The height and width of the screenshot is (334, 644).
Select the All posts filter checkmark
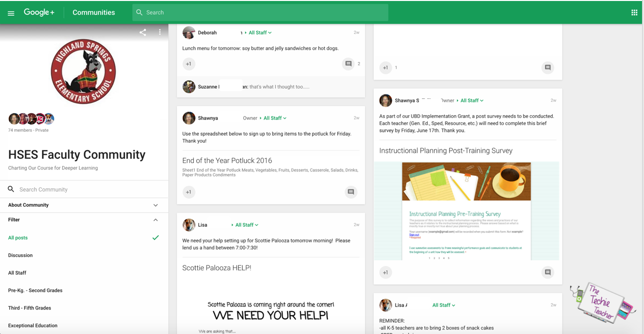(x=156, y=238)
